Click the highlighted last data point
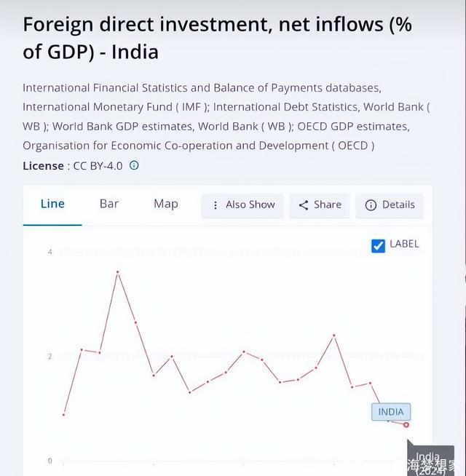 pyautogui.click(x=406, y=425)
